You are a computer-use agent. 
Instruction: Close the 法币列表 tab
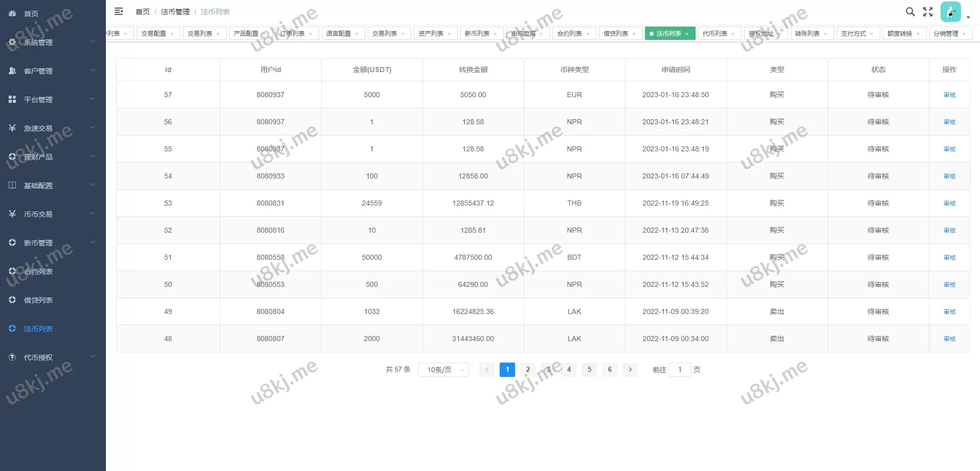687,34
